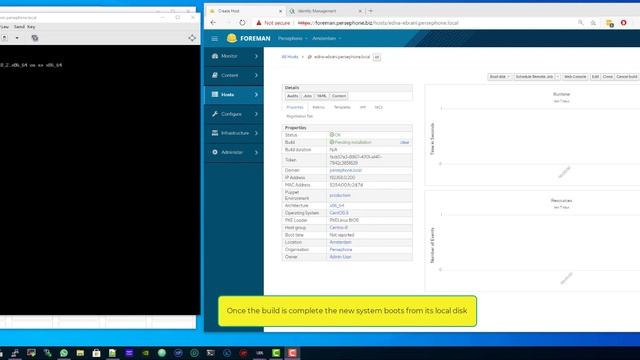The width and height of the screenshot is (640, 360).
Task: Expand the Content menu chevron
Action: point(256,75)
